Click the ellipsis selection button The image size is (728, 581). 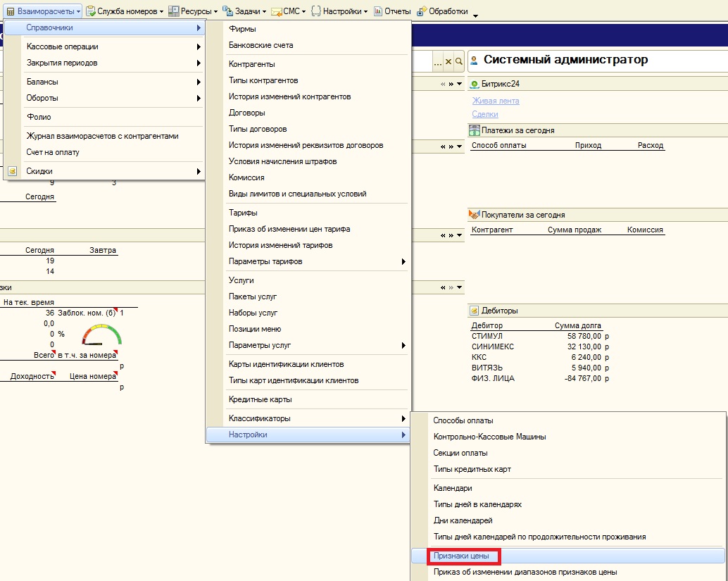click(438, 61)
